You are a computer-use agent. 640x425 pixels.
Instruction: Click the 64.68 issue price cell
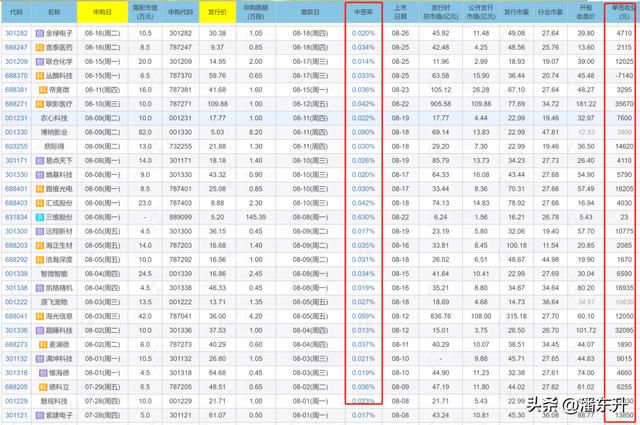pyautogui.click(x=217, y=373)
